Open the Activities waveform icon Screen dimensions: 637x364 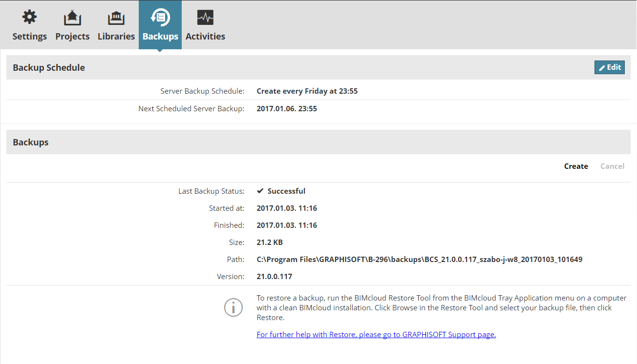pyautogui.click(x=205, y=17)
